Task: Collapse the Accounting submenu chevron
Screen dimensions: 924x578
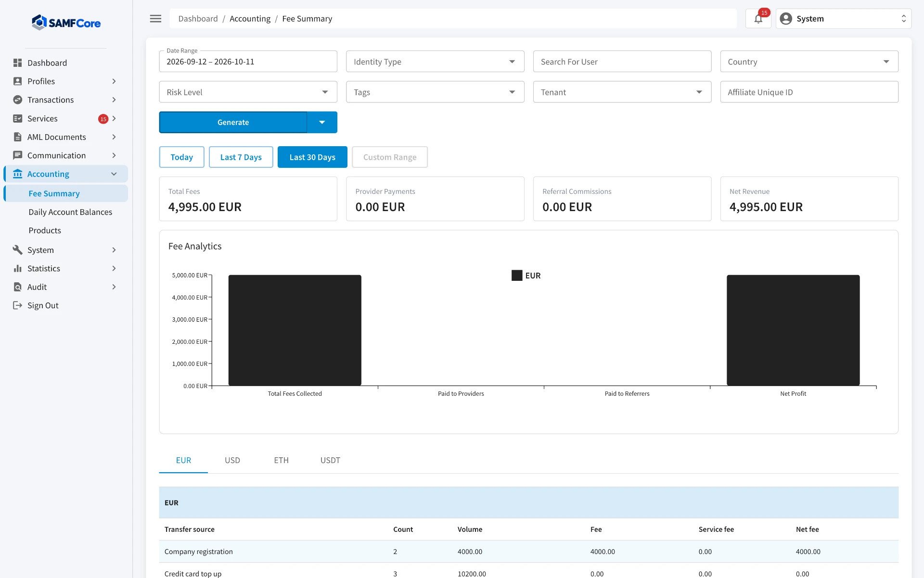Action: coord(114,174)
